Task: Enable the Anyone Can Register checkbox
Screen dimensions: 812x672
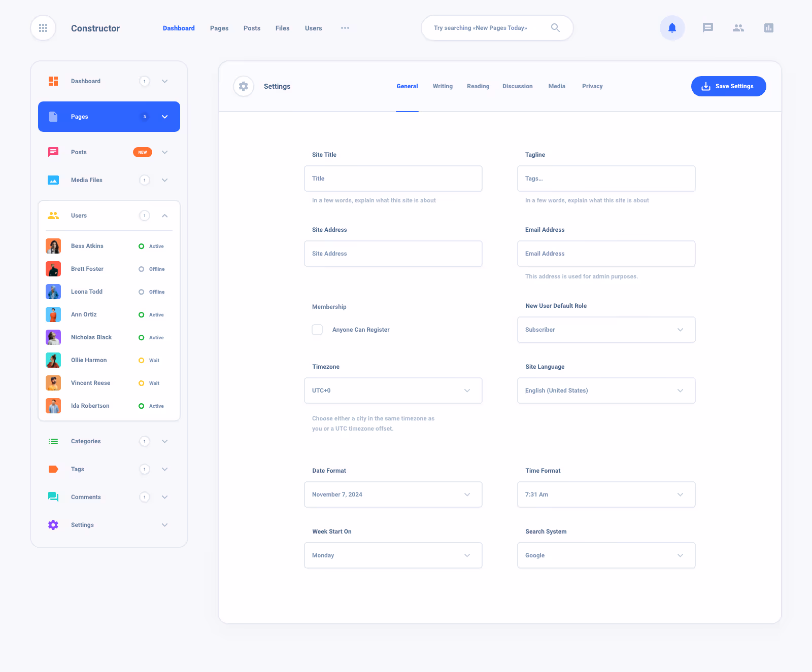Action: coord(317,329)
